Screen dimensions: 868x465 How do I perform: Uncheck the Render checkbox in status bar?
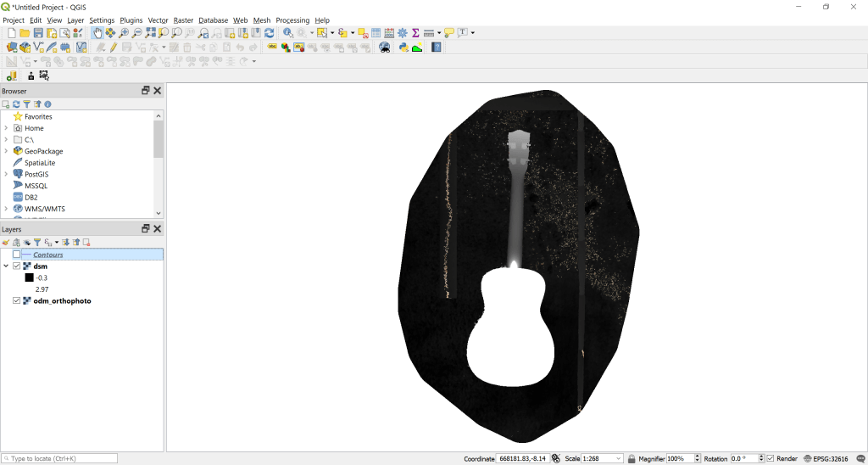[x=771, y=459]
